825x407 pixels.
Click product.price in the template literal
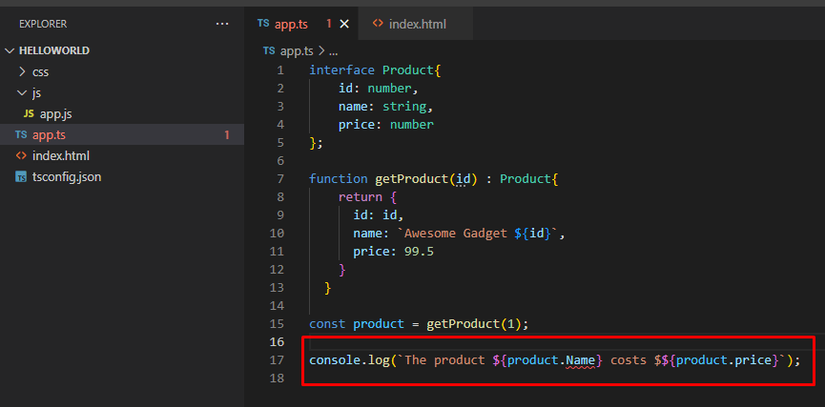pos(724,360)
